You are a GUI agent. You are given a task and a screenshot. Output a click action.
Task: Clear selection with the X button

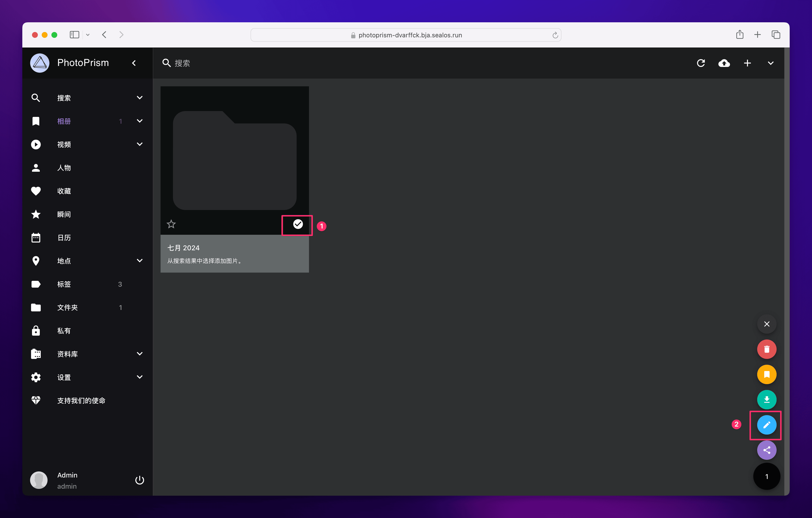pyautogui.click(x=766, y=324)
